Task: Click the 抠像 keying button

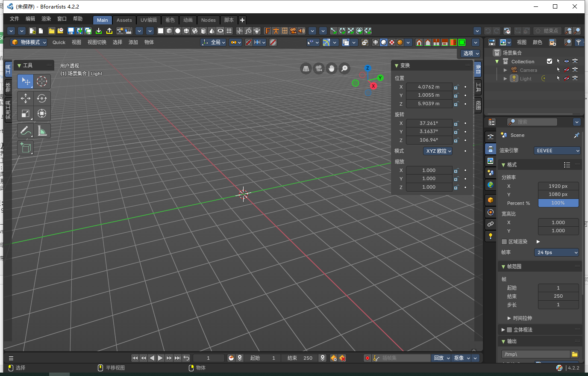Action: click(462, 358)
